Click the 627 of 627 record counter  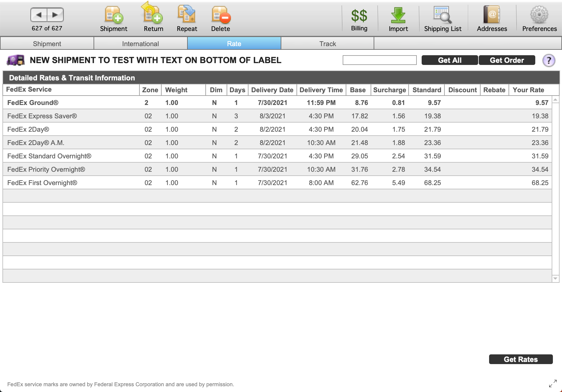click(47, 28)
